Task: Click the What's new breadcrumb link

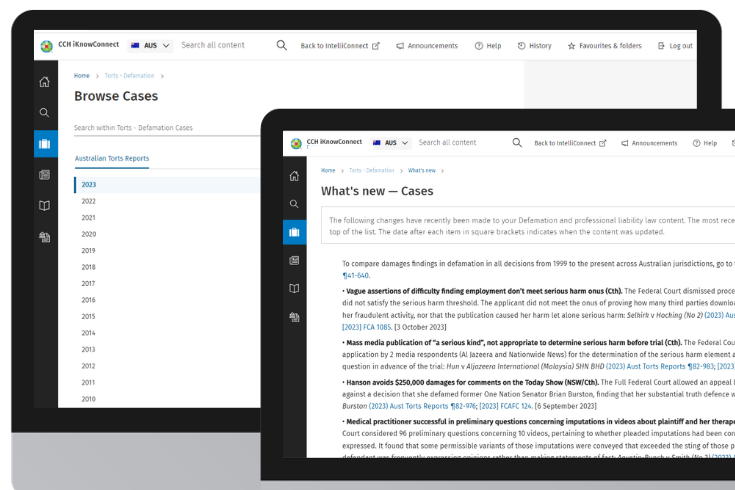Action: point(420,170)
